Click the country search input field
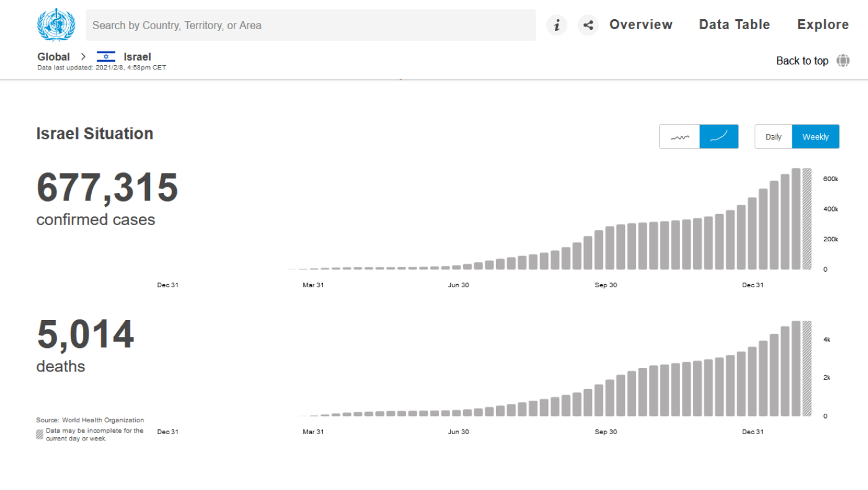Viewport: 868px width, 490px height. tap(310, 25)
